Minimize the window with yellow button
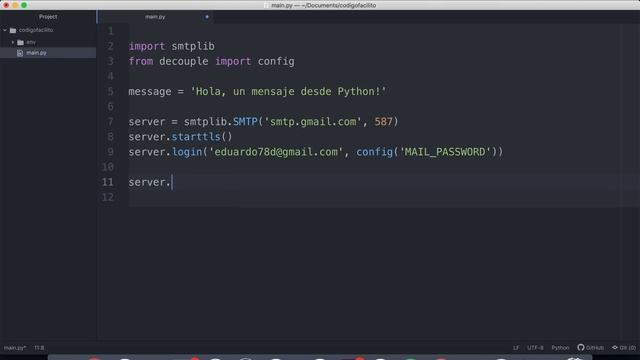 pos(15,5)
